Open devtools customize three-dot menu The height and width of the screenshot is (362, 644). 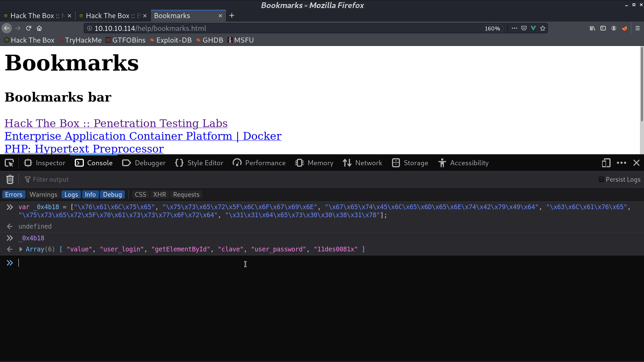(x=622, y=163)
